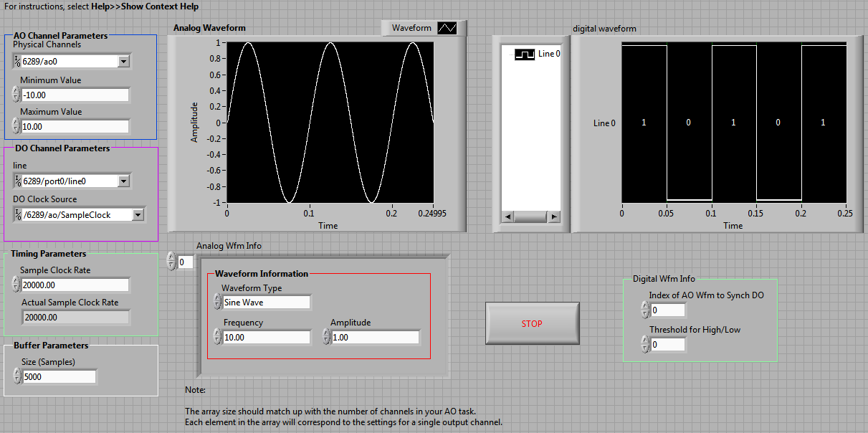The image size is (868, 433).
Task: Open the Waveform Type selector showing Sine Wave
Action: (266, 303)
